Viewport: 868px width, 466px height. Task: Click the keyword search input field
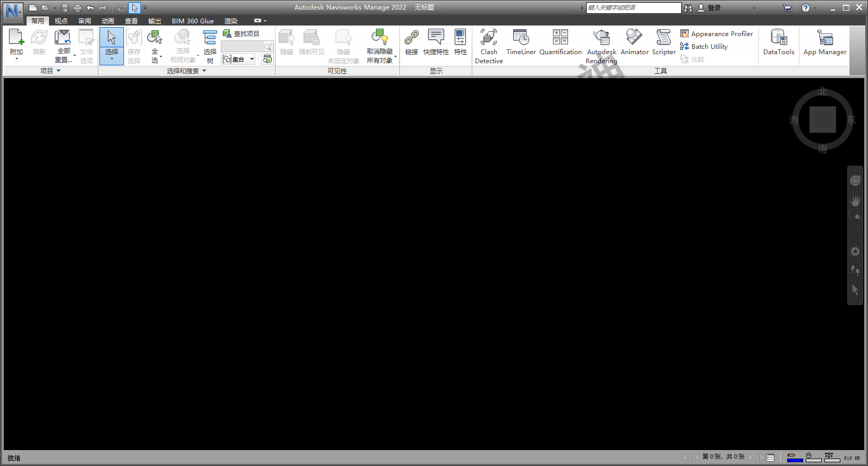[x=633, y=7]
